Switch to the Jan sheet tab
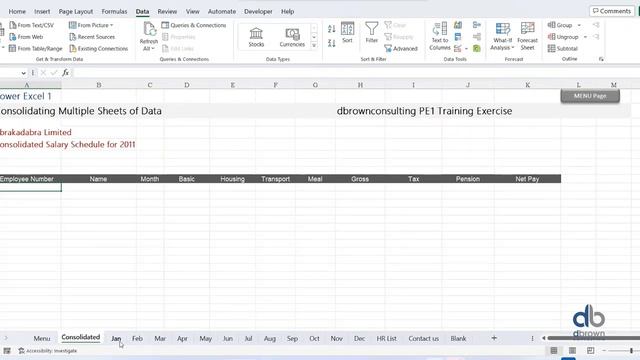640x360 pixels. coord(116,338)
